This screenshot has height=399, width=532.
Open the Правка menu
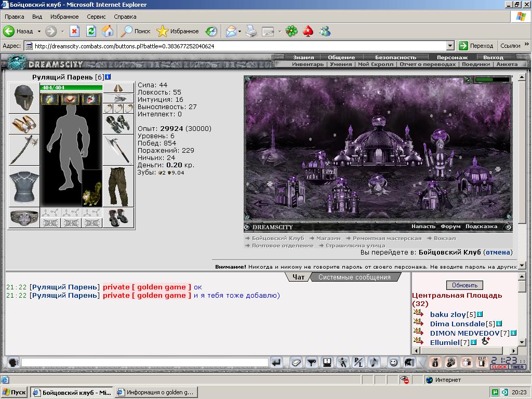(x=14, y=17)
